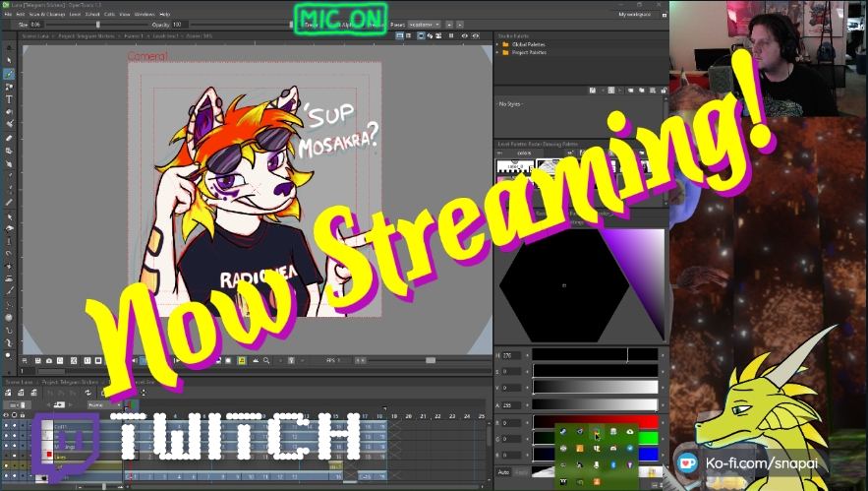868x491 pixels.
Task: Click Bluetooth icon in system tray popup
Action: click(613, 465)
